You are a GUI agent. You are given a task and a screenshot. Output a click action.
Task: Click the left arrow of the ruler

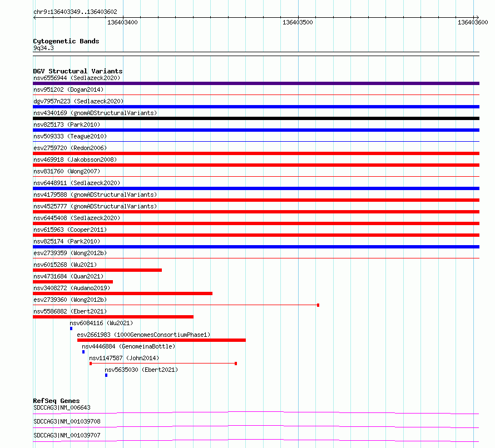tap(34, 18)
